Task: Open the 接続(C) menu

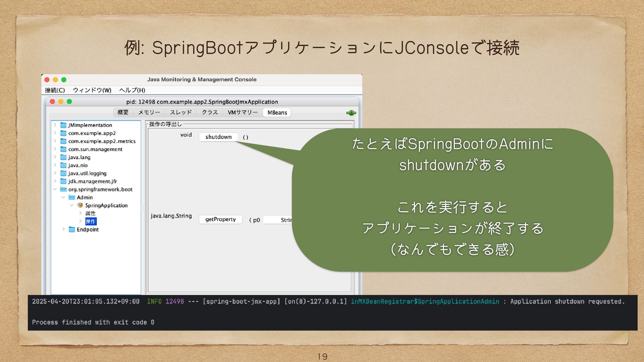Action: (x=55, y=90)
